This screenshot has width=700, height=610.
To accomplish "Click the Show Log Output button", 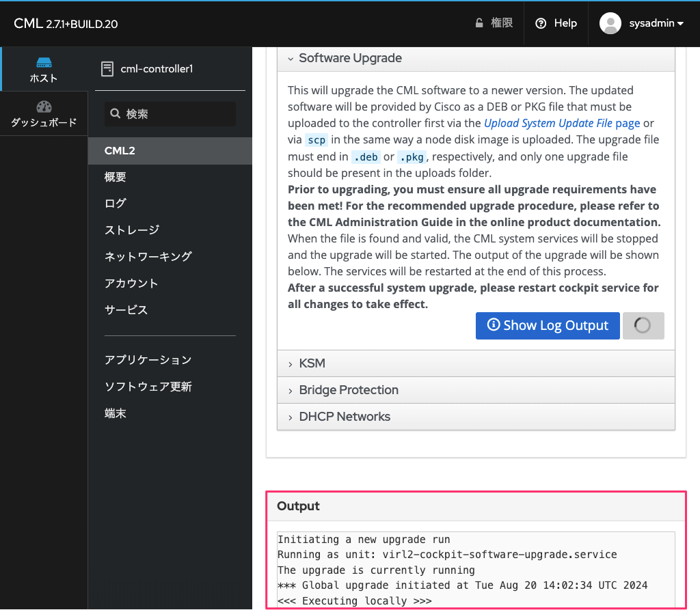I will (548, 325).
